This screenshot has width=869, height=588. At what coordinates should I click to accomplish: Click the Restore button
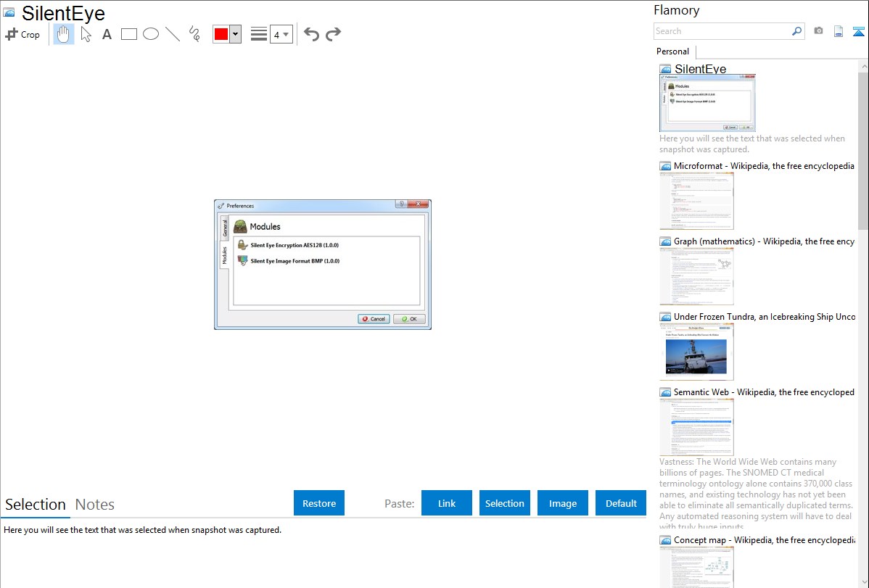[319, 502]
